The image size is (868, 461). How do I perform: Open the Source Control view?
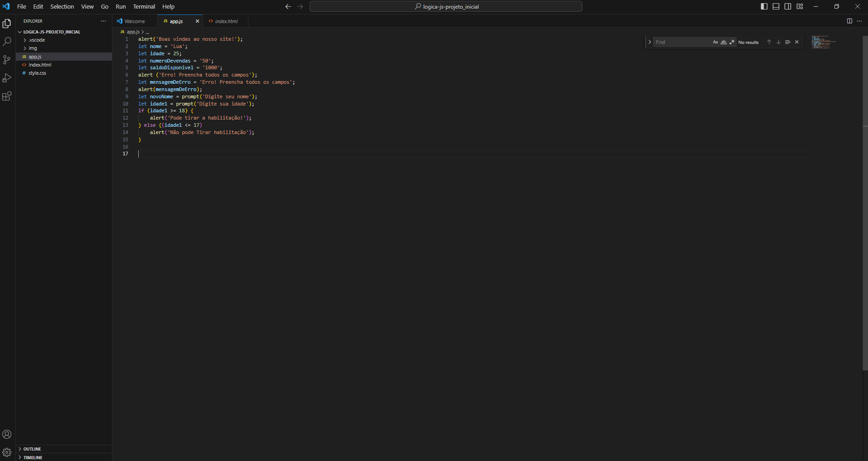pyautogui.click(x=7, y=60)
